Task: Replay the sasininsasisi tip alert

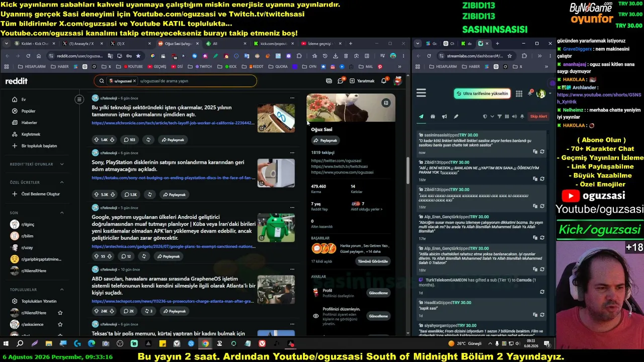Action: (x=542, y=151)
